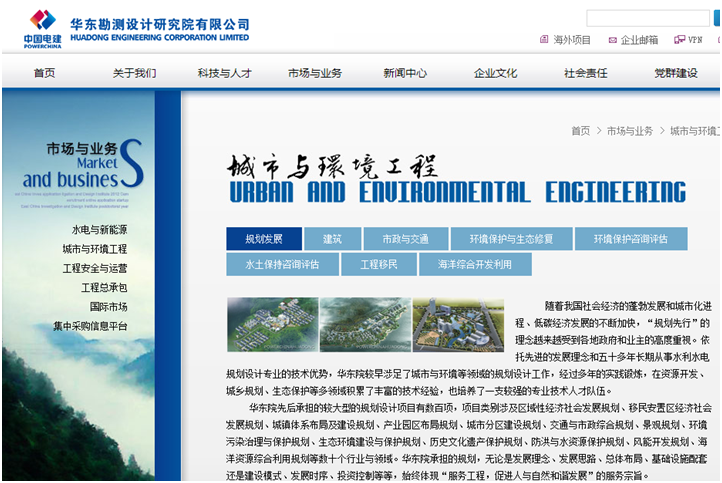Open 党群建设 navigation menu
Image resolution: width=722 pixels, height=483 pixels.
[675, 73]
